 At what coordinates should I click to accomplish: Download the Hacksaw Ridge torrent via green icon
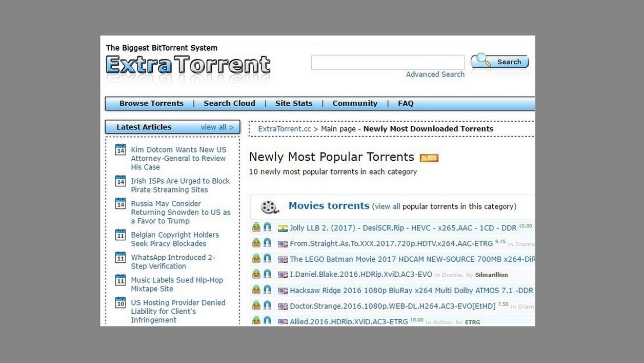pyautogui.click(x=256, y=290)
